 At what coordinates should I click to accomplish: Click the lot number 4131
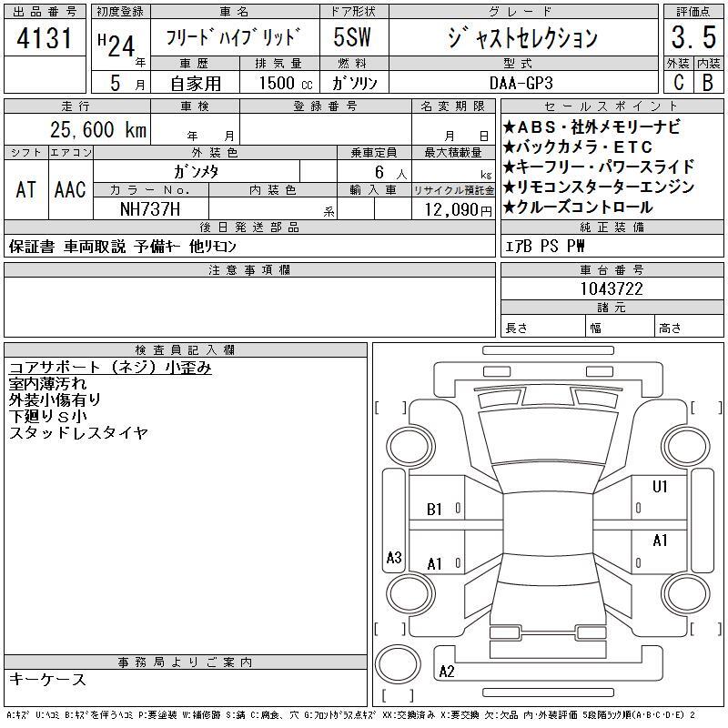point(45,38)
